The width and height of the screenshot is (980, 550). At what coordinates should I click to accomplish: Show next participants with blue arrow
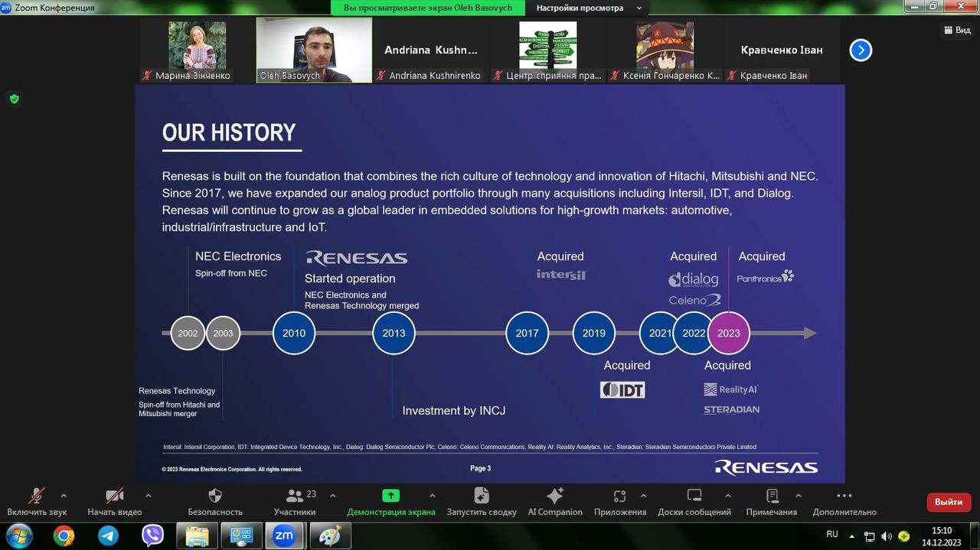tap(861, 50)
